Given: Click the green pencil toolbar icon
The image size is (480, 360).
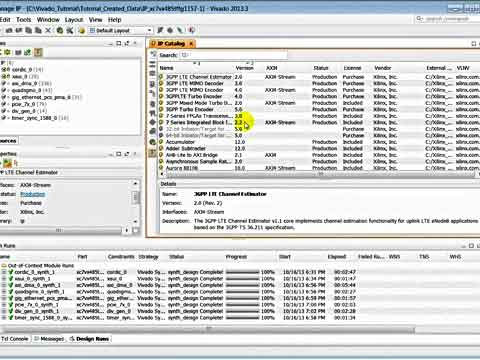Looking at the screenshot, I should (180, 30).
